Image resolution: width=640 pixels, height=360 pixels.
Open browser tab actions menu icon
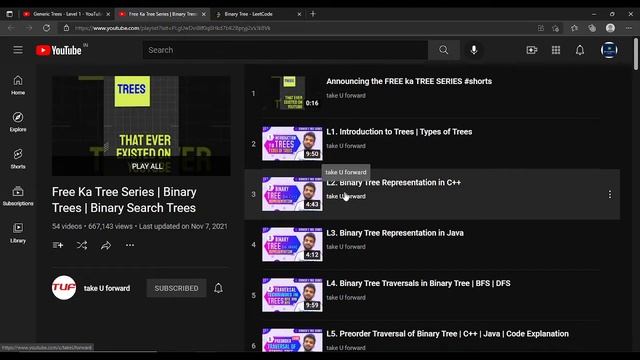tap(9, 14)
